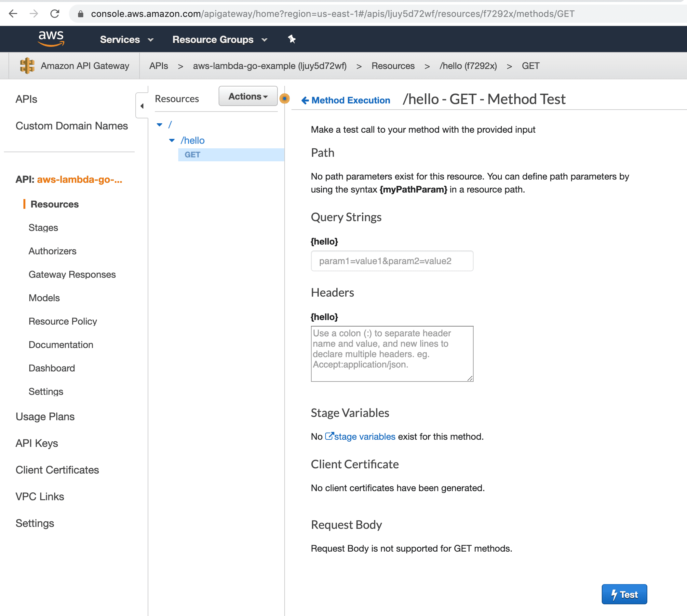Select the /hello resource
The height and width of the screenshot is (616, 687).
pyautogui.click(x=193, y=140)
